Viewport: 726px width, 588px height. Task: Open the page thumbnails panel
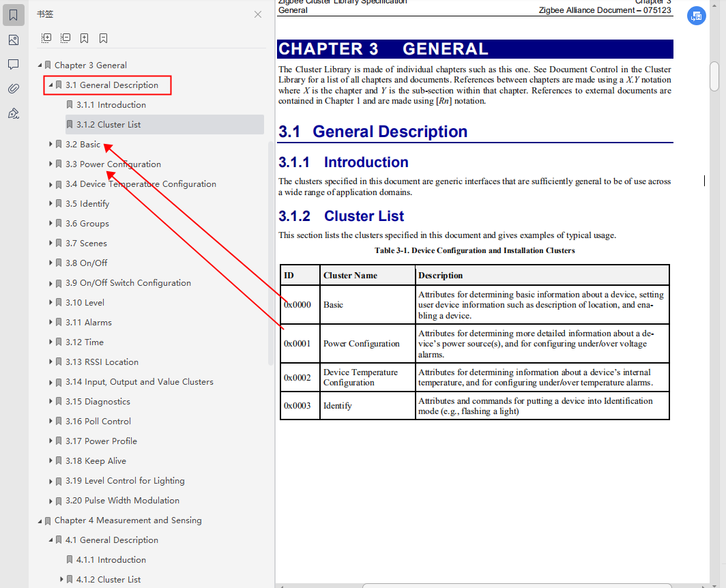[x=12, y=40]
